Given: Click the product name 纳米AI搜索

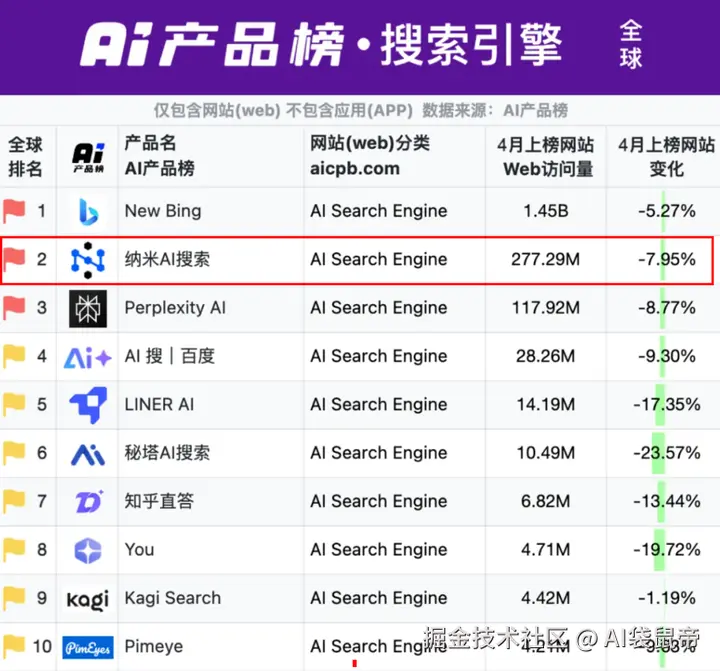Looking at the screenshot, I should [x=168, y=259].
